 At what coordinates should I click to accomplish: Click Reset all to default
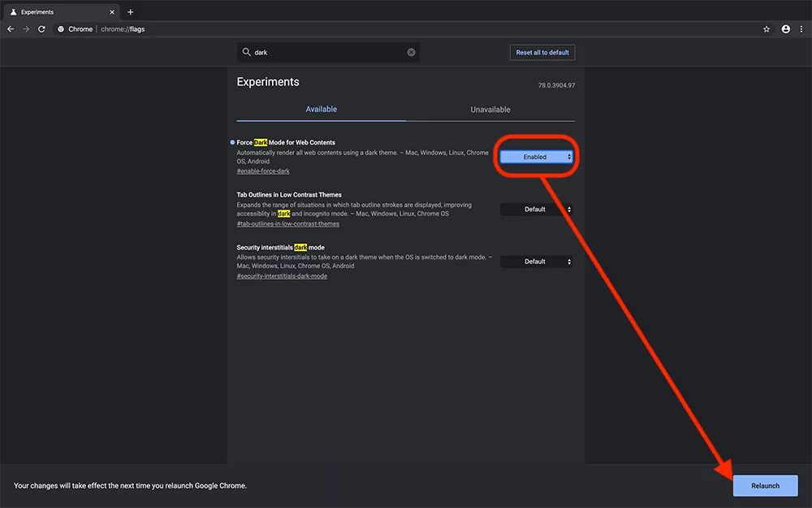(542, 52)
